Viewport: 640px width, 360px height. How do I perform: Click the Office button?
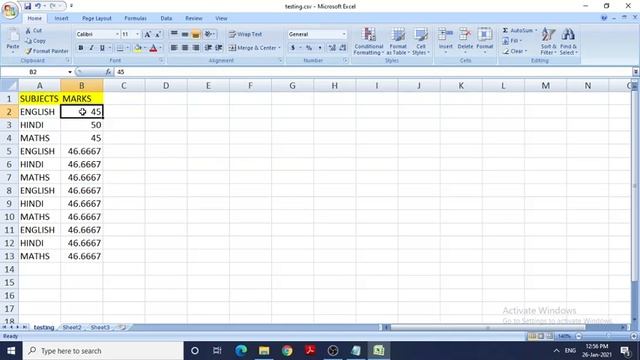click(10, 10)
